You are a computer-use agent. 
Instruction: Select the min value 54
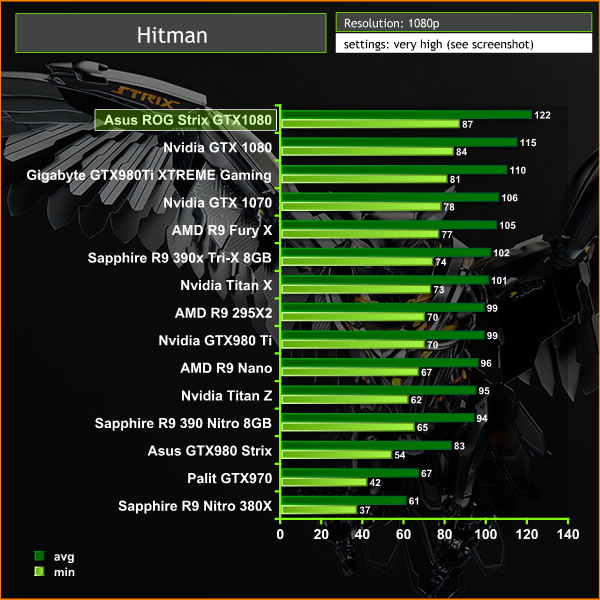click(399, 455)
